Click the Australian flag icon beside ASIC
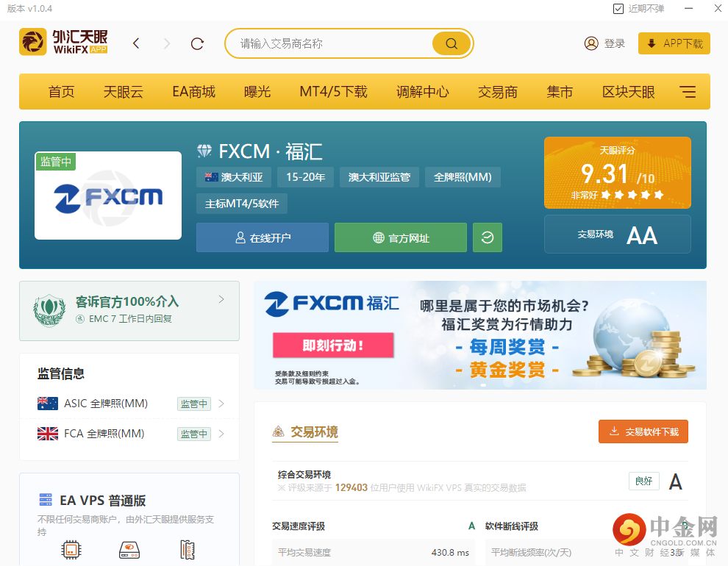Viewport: 728px width, 566px height. point(47,403)
